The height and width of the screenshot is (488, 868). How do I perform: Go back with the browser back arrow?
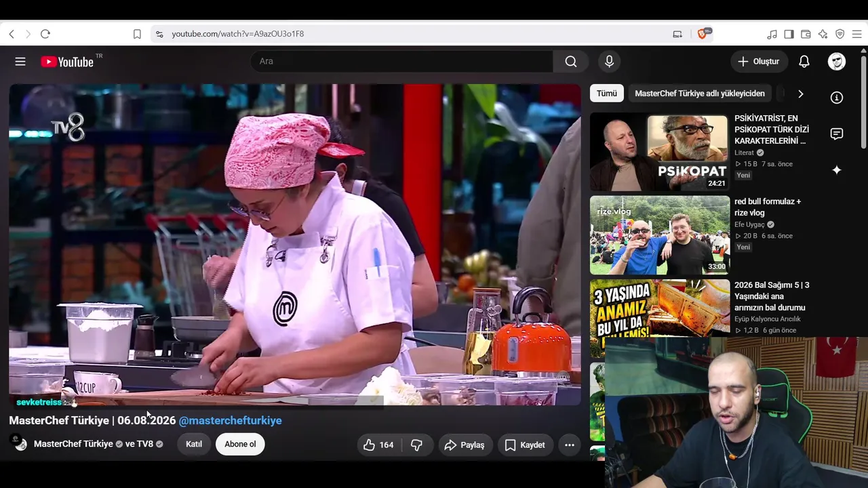point(12,34)
